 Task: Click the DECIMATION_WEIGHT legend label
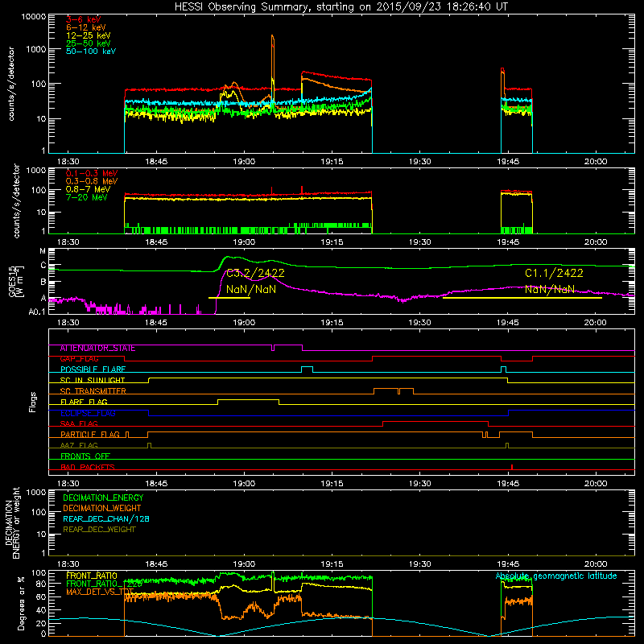[102, 509]
